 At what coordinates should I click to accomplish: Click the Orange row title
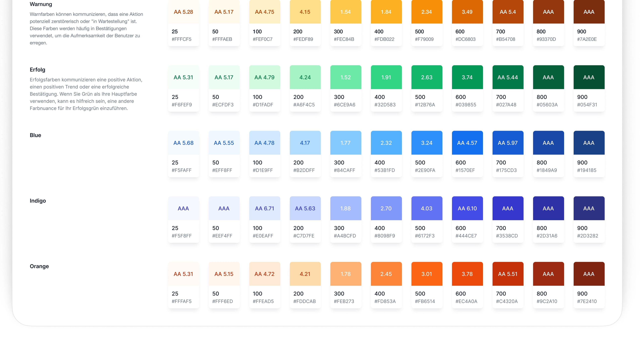pos(39,266)
